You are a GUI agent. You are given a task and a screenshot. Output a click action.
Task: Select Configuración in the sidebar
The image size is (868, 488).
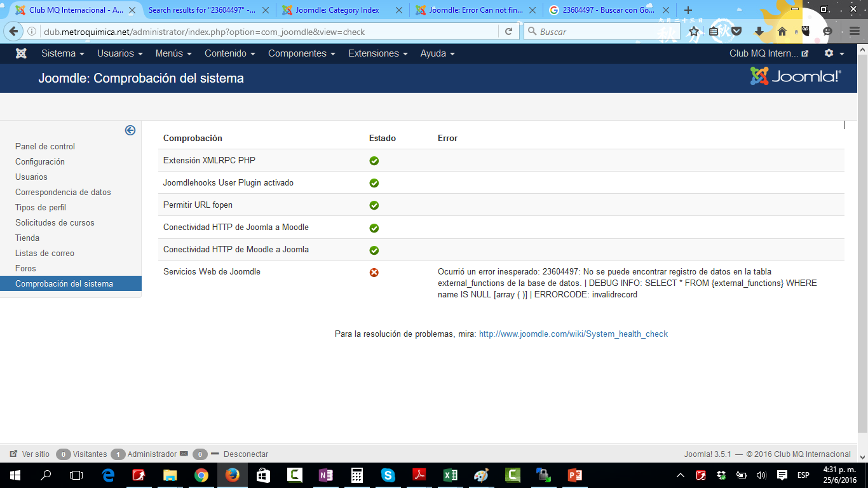coord(40,161)
